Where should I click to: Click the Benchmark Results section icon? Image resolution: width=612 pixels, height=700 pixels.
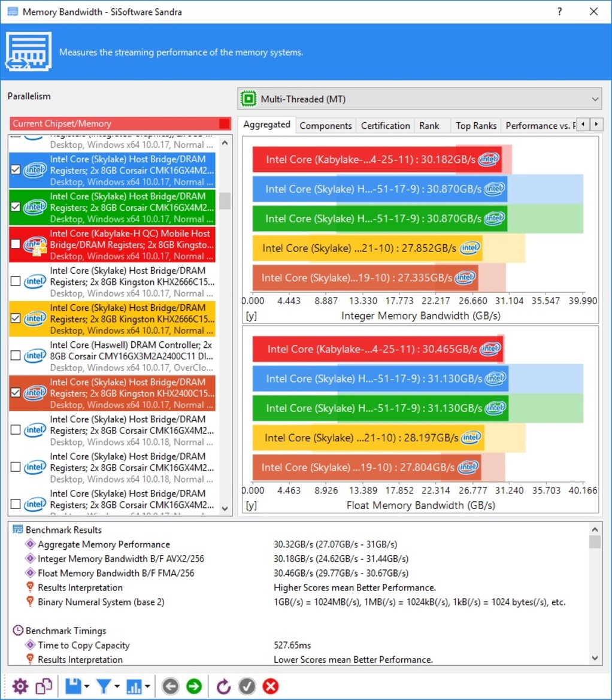pos(17,529)
